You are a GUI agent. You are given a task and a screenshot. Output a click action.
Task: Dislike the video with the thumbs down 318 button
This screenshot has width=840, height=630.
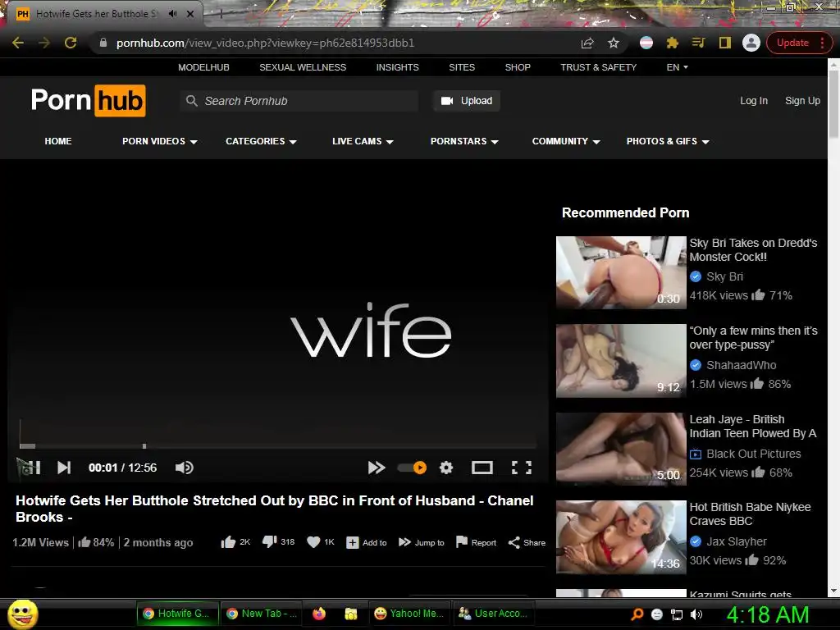coord(278,542)
